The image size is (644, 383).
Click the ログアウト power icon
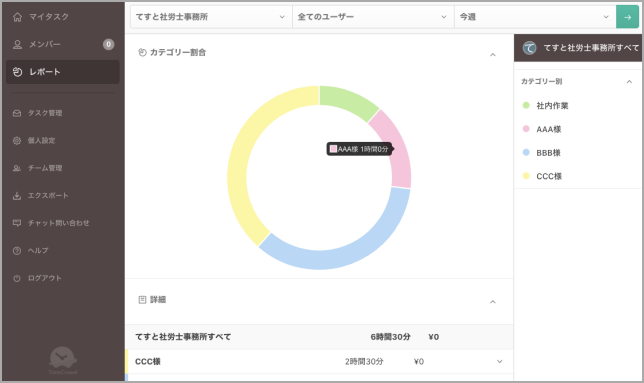point(17,278)
